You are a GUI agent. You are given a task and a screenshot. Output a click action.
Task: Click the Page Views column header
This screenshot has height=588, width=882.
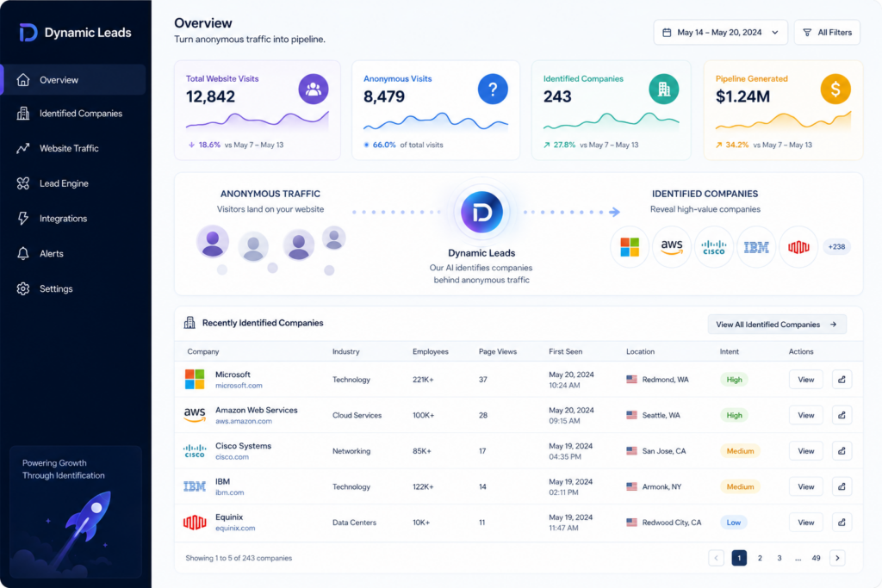[498, 352]
